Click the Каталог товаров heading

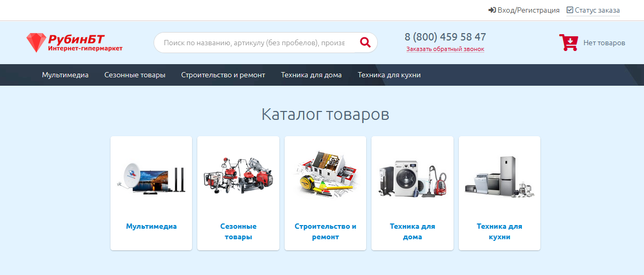click(325, 114)
